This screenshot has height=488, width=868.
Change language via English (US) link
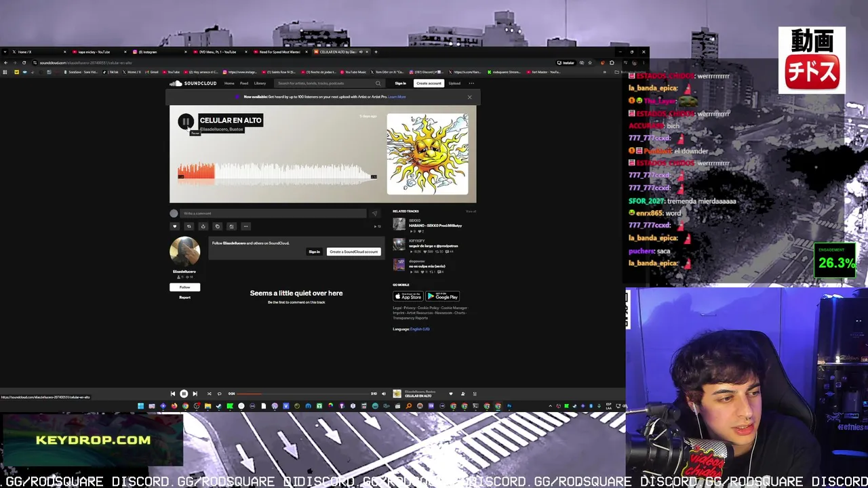point(420,329)
